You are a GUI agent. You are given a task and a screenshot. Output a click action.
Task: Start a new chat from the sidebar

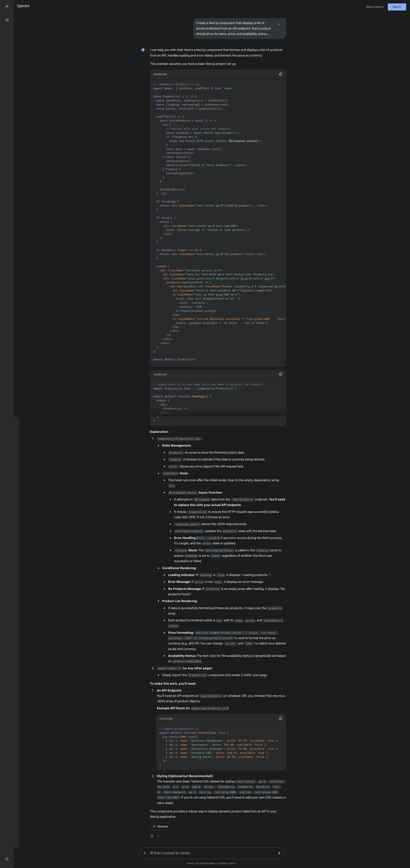tap(7, 20)
